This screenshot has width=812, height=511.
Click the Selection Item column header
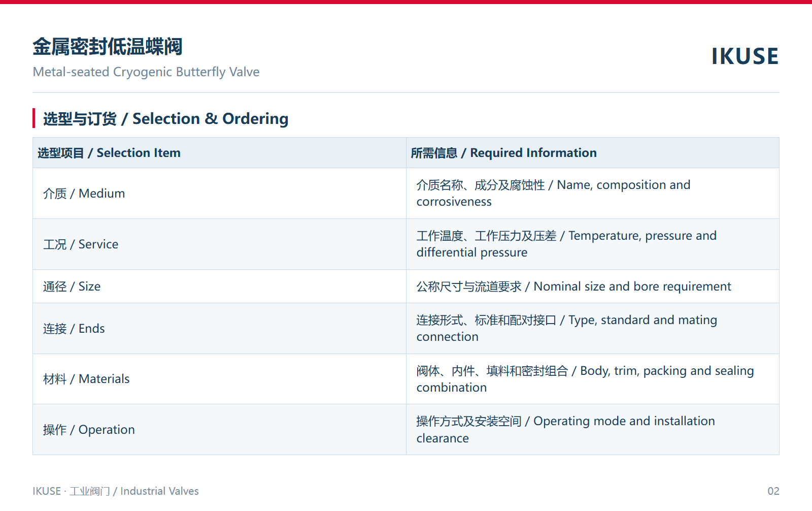pyautogui.click(x=219, y=153)
